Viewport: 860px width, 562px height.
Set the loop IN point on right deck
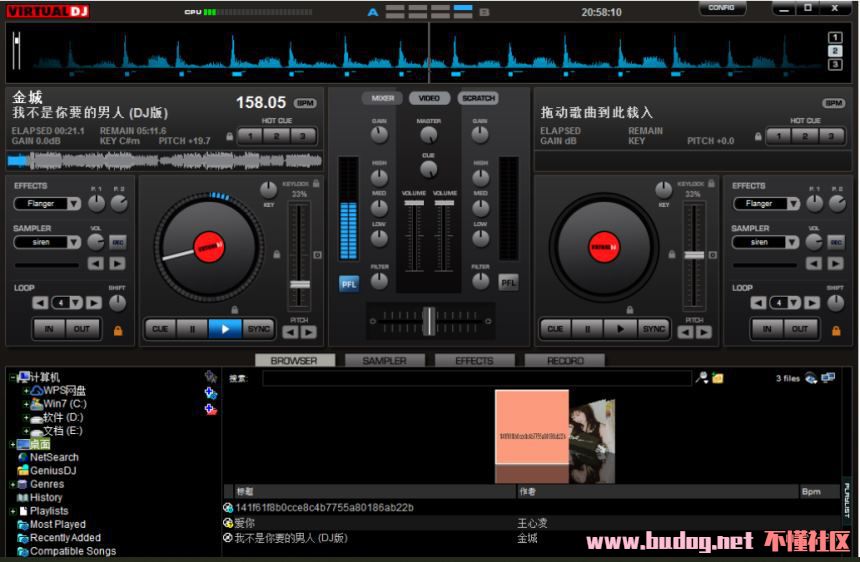(767, 328)
